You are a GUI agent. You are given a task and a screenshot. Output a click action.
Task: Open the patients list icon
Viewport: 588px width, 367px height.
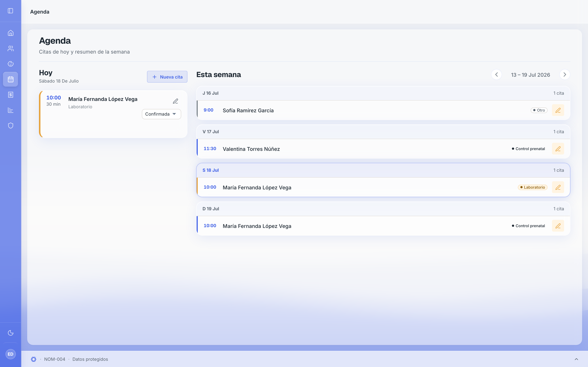click(x=10, y=48)
